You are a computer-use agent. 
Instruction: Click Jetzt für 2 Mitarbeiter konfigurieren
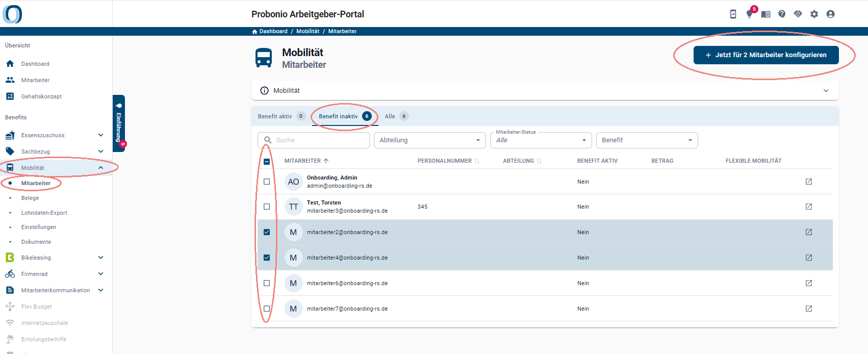coord(766,55)
